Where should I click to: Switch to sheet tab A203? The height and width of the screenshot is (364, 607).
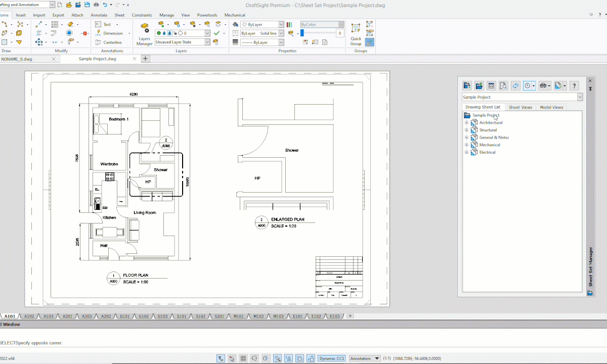86,316
